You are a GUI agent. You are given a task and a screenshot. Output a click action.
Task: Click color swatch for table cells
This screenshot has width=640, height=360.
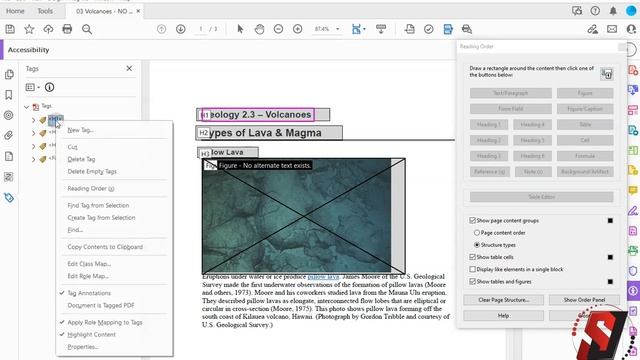[x=610, y=257]
